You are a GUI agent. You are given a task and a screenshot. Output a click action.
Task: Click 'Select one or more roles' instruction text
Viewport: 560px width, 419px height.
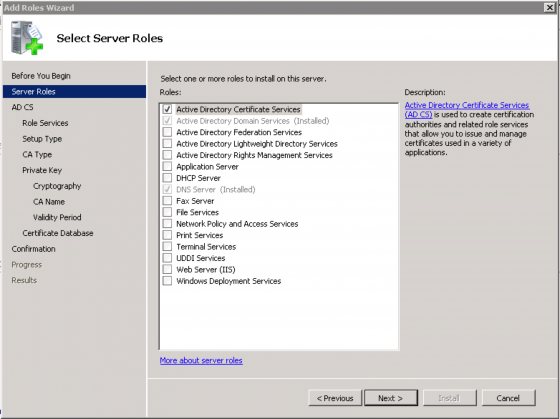coord(243,79)
